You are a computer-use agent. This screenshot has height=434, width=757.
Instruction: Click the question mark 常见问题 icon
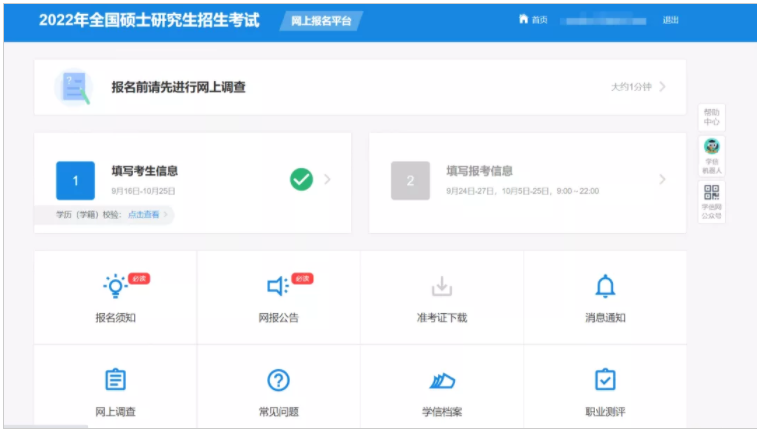click(279, 380)
